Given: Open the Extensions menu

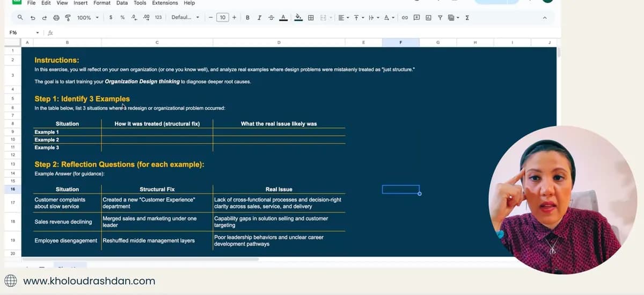Looking at the screenshot, I should pos(165,3).
